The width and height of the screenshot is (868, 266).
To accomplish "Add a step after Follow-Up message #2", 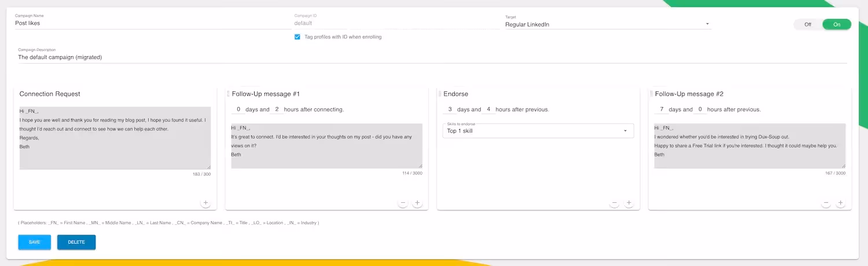I will [840, 203].
